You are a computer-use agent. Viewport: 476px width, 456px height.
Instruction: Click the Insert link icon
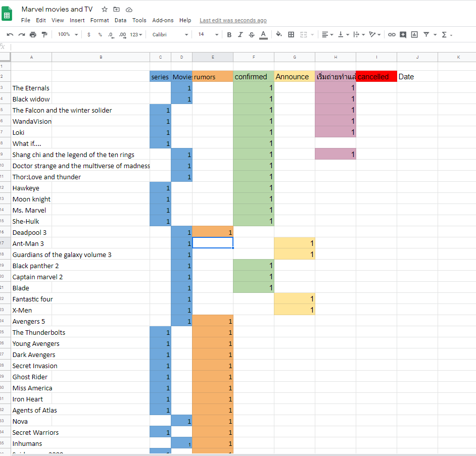392,34
